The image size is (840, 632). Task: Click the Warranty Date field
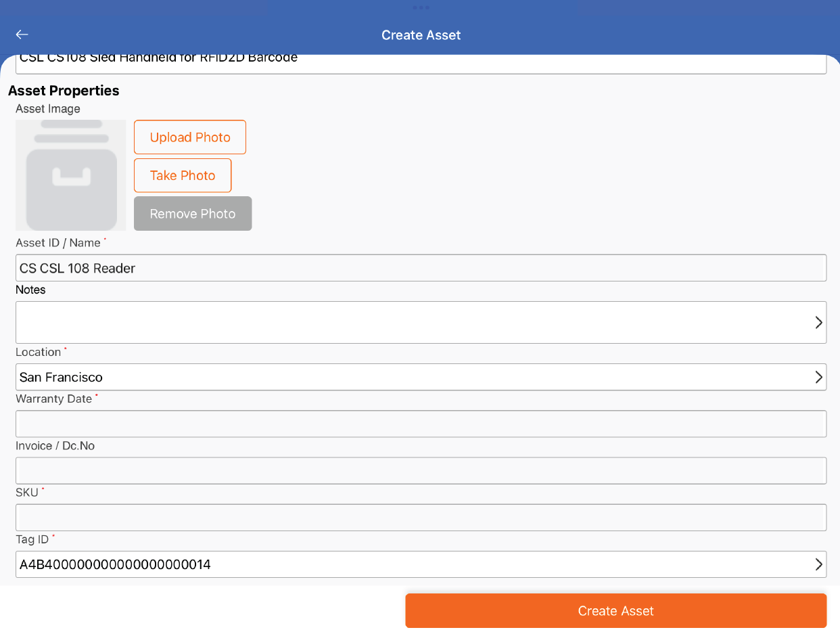click(421, 424)
